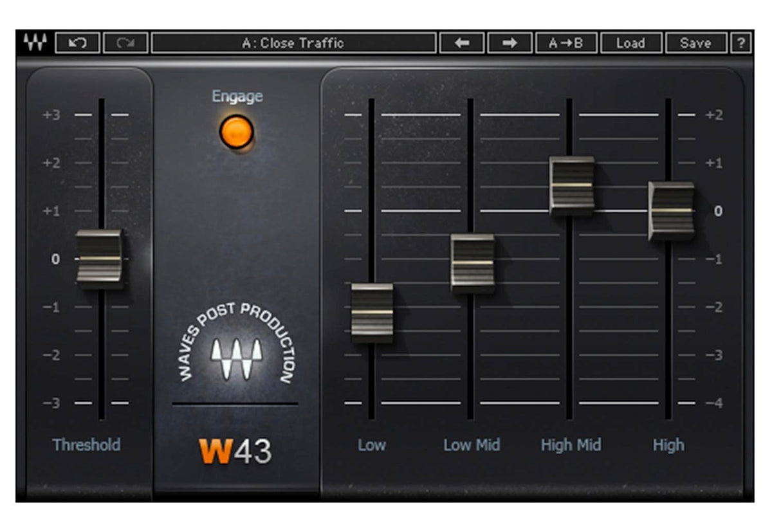
Task: Click the 'Low Mid' band label
Action: tap(472, 445)
